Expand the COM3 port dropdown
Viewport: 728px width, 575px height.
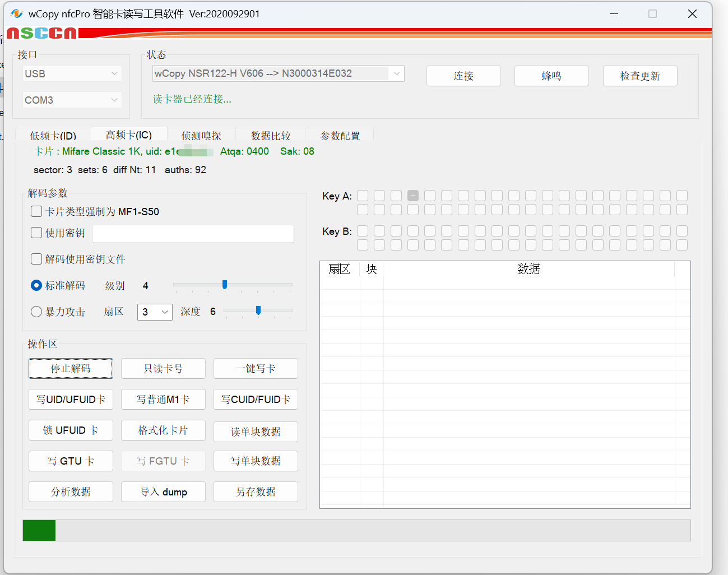tap(72, 100)
